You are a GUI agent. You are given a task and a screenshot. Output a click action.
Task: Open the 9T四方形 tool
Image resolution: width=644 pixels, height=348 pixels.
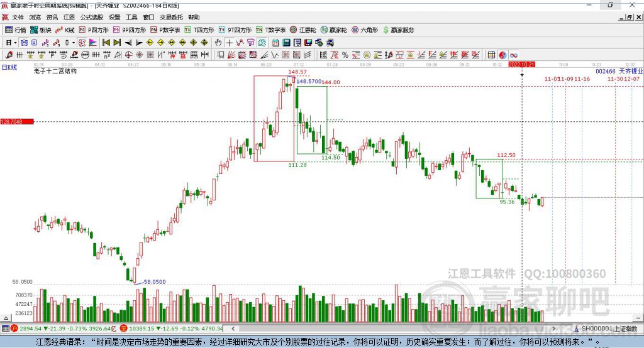(x=235, y=30)
